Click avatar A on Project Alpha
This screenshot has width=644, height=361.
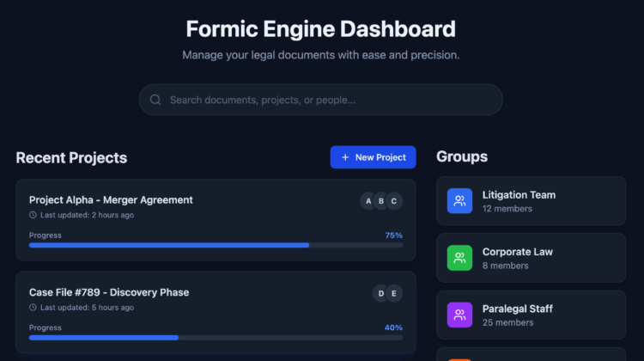pyautogui.click(x=368, y=201)
